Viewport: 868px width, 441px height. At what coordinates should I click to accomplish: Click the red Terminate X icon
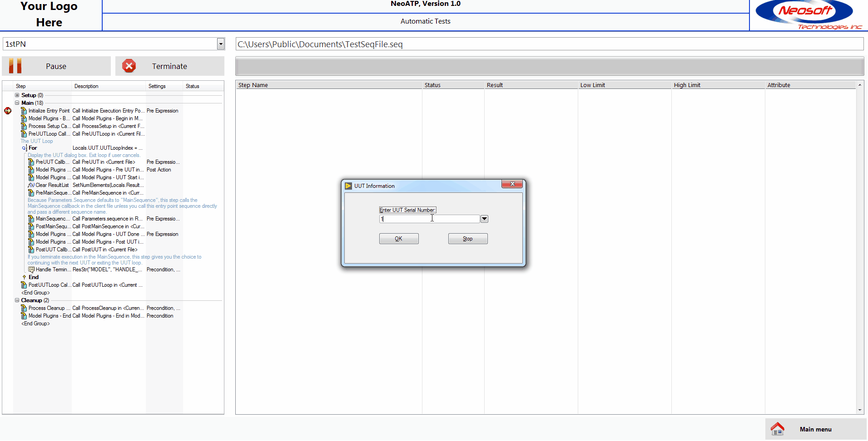129,66
